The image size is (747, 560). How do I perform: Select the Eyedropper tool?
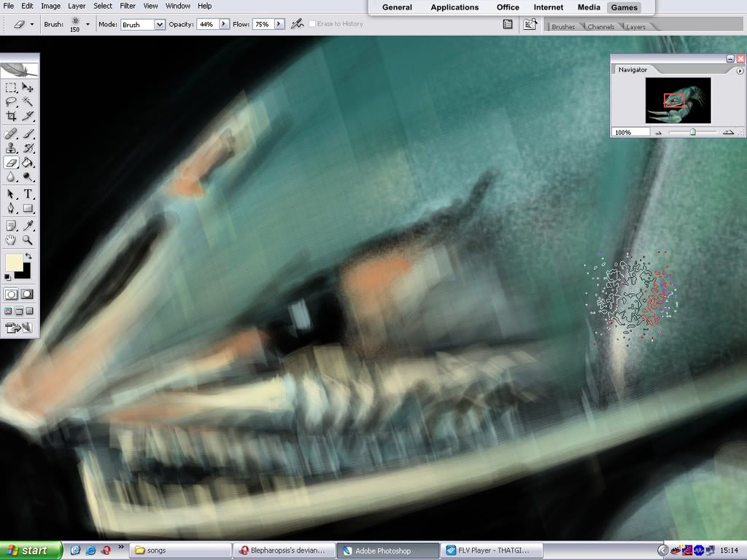[x=28, y=225]
